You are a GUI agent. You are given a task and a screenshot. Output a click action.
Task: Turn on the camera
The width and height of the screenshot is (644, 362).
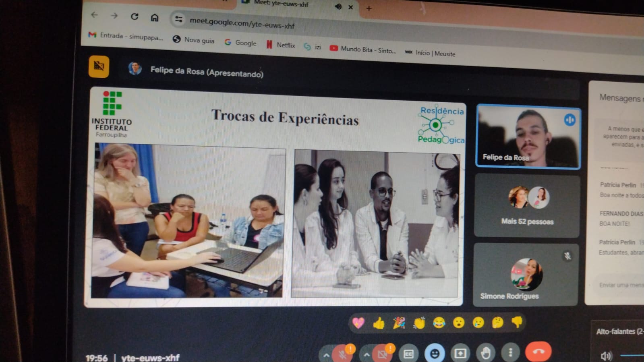pyautogui.click(x=383, y=354)
